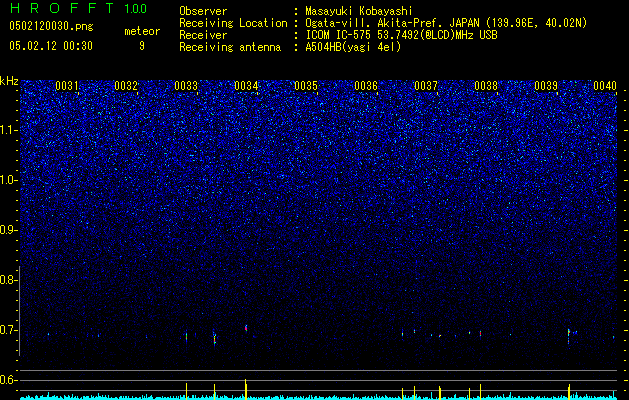Click the ICOM IC-575 receiver text
The image size is (629, 400).
(401, 35)
